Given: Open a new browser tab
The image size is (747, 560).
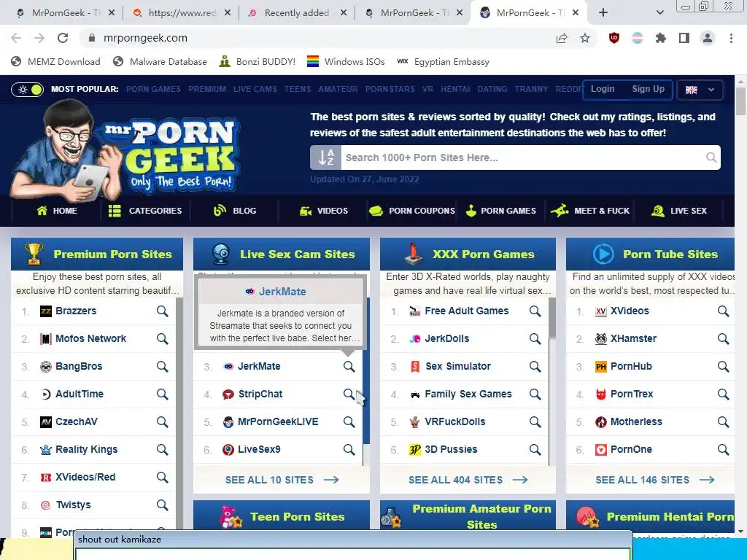Looking at the screenshot, I should [603, 13].
